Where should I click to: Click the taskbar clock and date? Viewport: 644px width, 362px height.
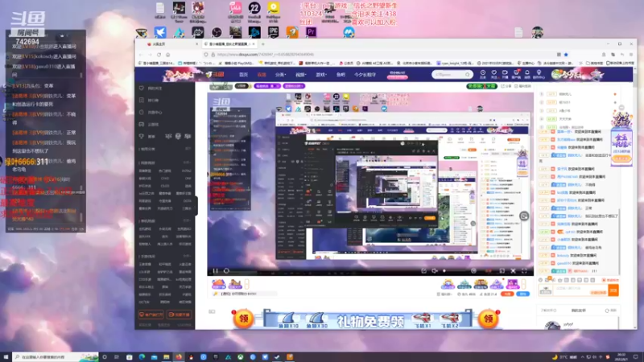(x=621, y=357)
